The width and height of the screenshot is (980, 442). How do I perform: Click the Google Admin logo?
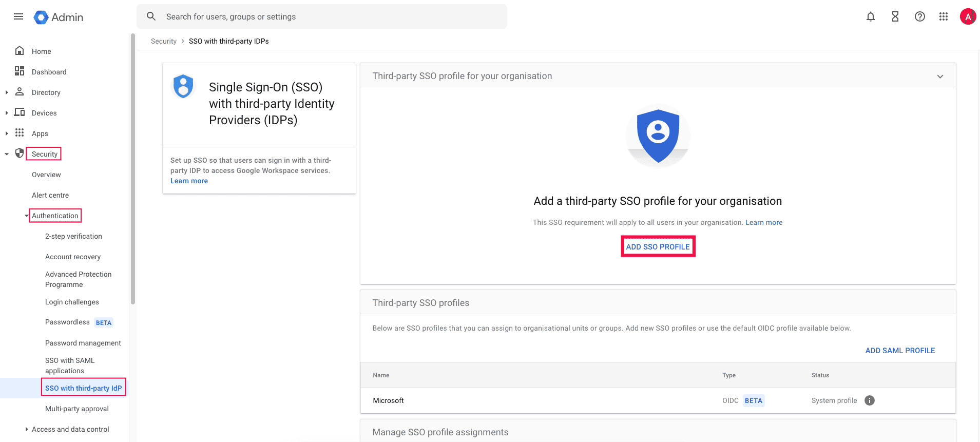pyautogui.click(x=58, y=17)
